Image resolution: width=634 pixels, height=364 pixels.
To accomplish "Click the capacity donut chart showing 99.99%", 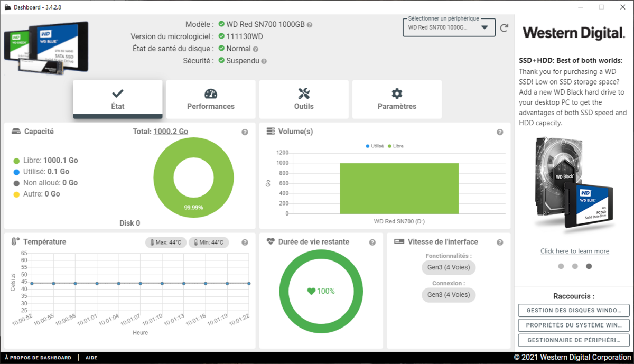I will coord(193,178).
